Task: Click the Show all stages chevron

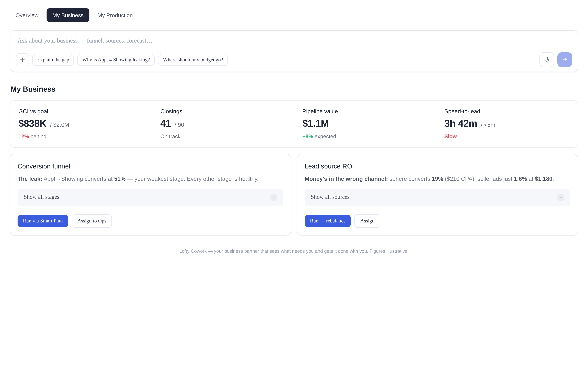Action: tap(273, 197)
